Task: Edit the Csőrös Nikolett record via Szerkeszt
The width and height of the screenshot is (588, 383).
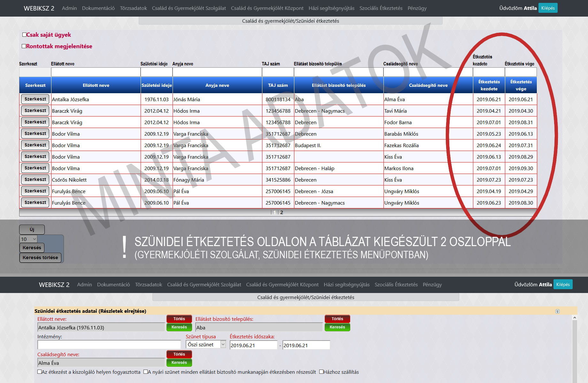Action: [35, 180]
